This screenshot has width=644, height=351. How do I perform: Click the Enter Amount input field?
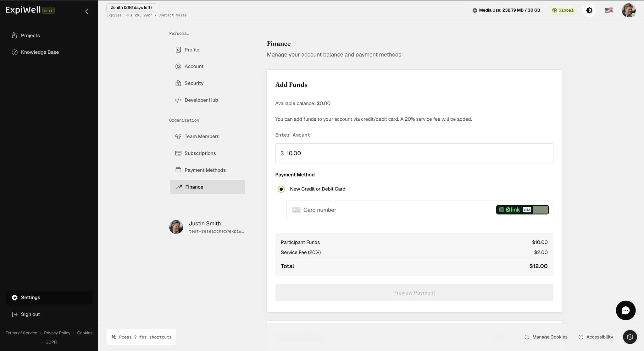click(x=414, y=153)
